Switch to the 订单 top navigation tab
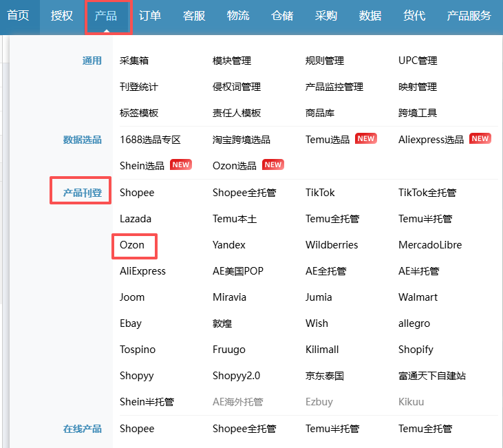Image resolution: width=503 pixels, height=448 pixels. 150,16
